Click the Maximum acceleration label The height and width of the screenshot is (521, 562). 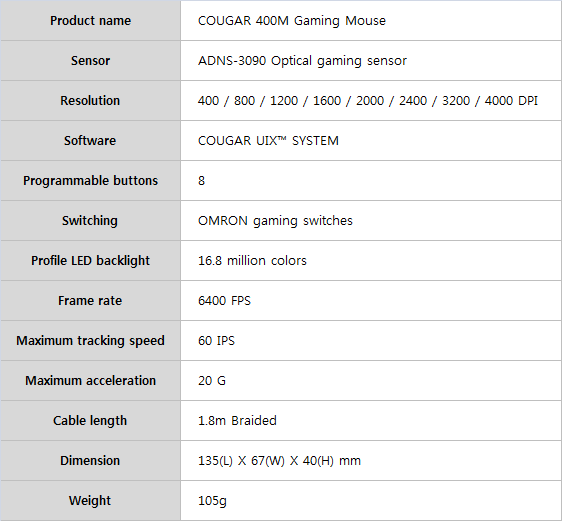(90, 381)
